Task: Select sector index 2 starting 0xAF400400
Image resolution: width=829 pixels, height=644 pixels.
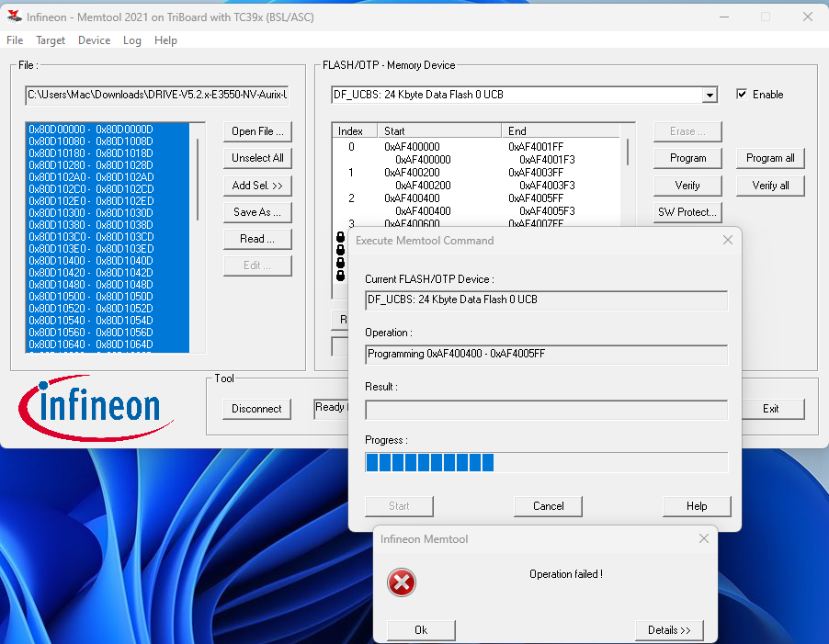Action: click(x=476, y=198)
